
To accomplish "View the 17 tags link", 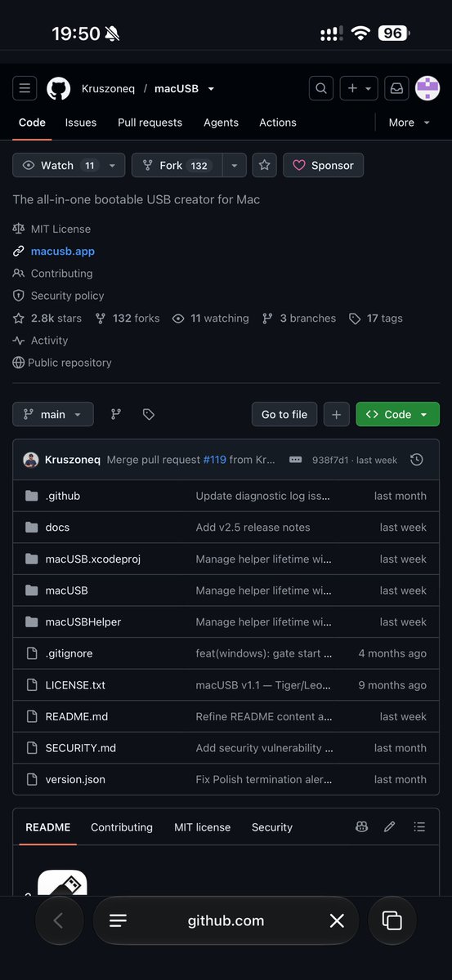I will [x=376, y=318].
